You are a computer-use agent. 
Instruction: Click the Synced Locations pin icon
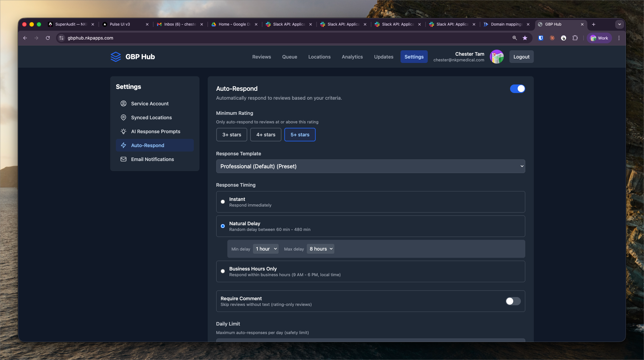123,117
